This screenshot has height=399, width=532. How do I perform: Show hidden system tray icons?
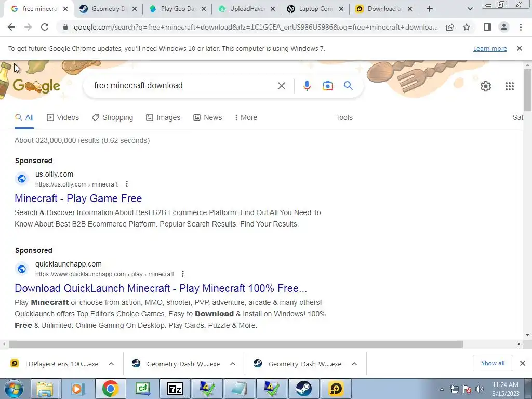442,389
